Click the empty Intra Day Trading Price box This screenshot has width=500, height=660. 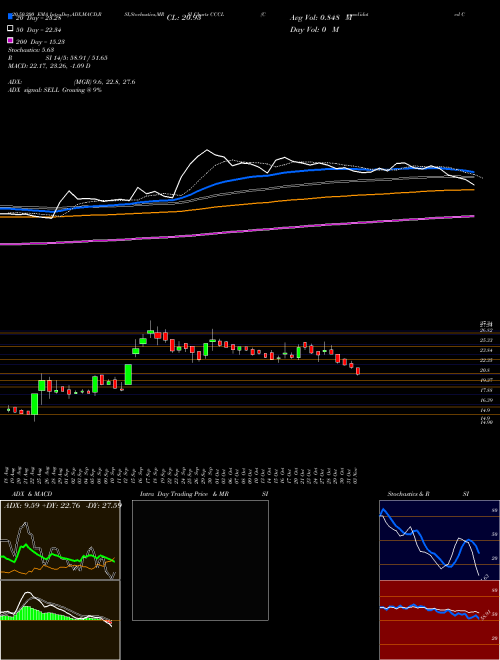click(200, 560)
